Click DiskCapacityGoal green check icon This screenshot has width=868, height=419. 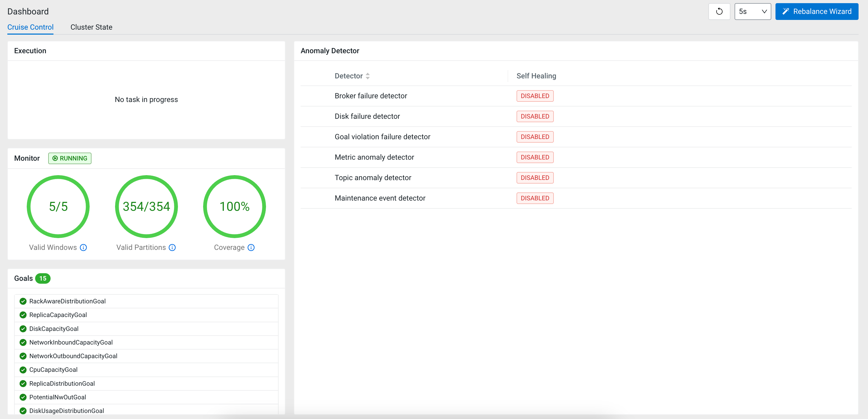pyautogui.click(x=23, y=329)
